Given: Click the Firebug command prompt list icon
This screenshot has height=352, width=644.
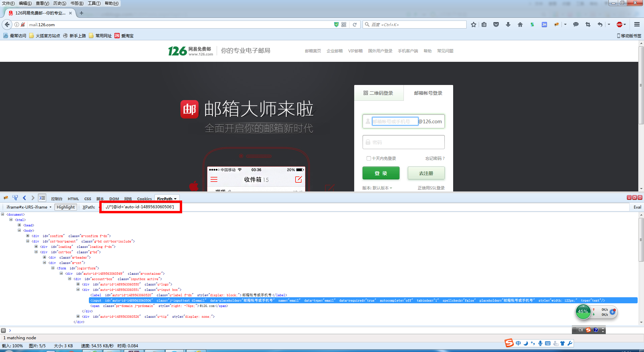Looking at the screenshot, I should tap(3, 331).
